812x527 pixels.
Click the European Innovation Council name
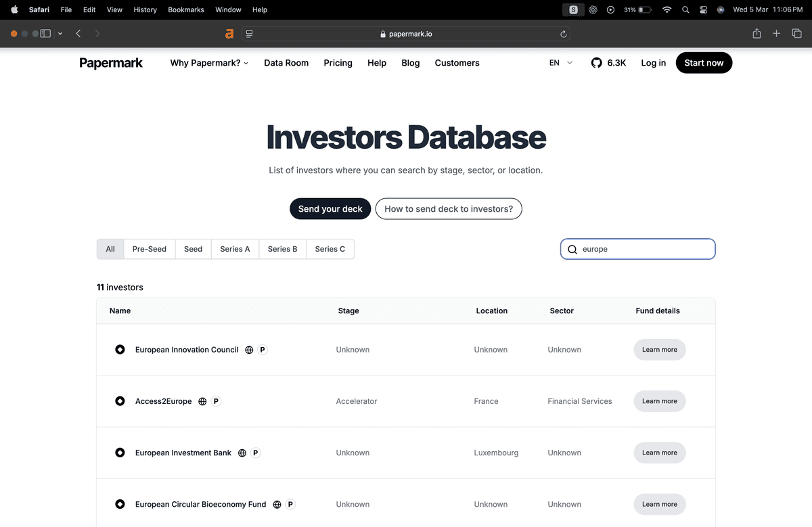pyautogui.click(x=187, y=350)
